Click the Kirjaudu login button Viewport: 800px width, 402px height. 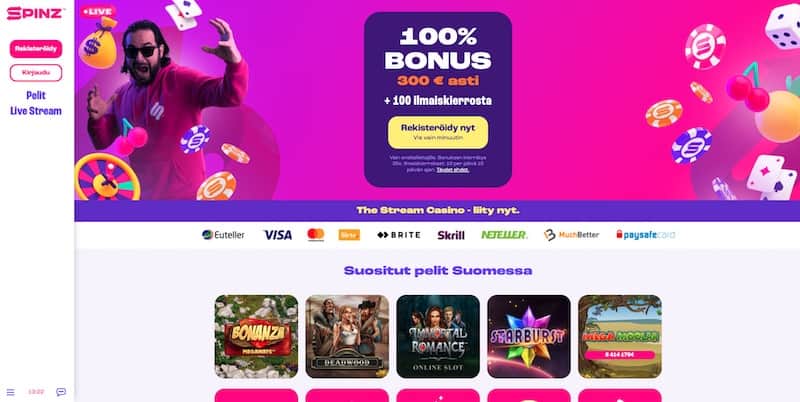click(36, 72)
